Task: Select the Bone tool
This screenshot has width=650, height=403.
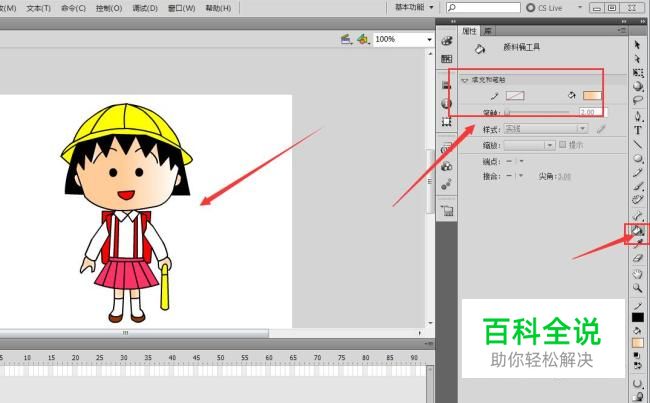Action: [x=638, y=216]
